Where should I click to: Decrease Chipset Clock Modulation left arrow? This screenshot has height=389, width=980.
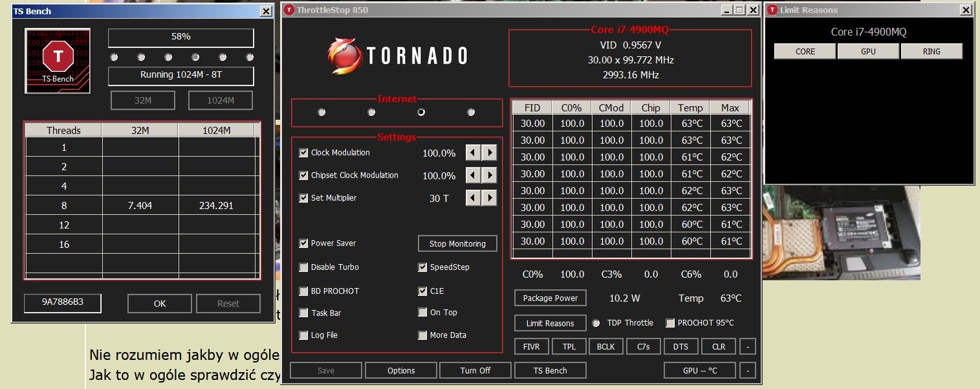[474, 175]
